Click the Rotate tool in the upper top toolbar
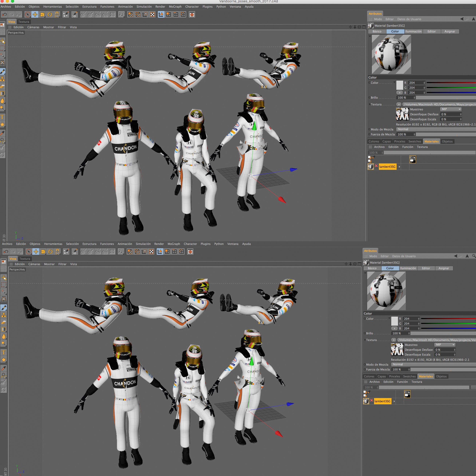Screen dimensions: 476x476 [50, 14]
